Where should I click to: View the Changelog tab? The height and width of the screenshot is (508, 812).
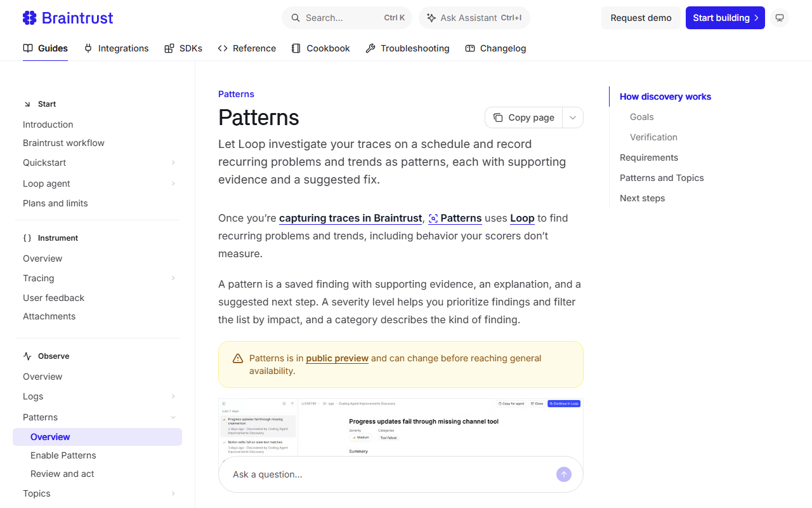point(495,48)
